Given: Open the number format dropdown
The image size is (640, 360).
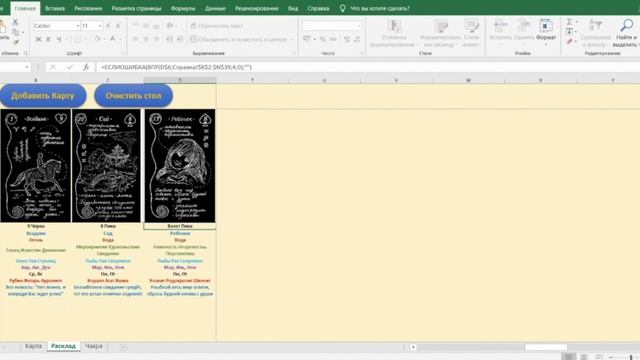Looking at the screenshot, I should 359,26.
